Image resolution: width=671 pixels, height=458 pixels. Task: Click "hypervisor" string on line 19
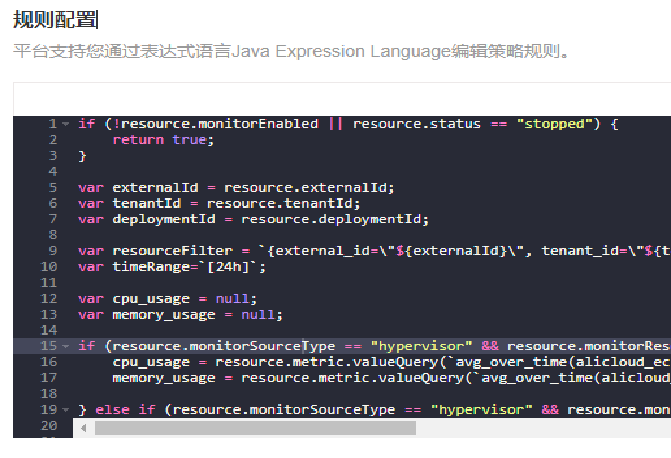(481, 410)
